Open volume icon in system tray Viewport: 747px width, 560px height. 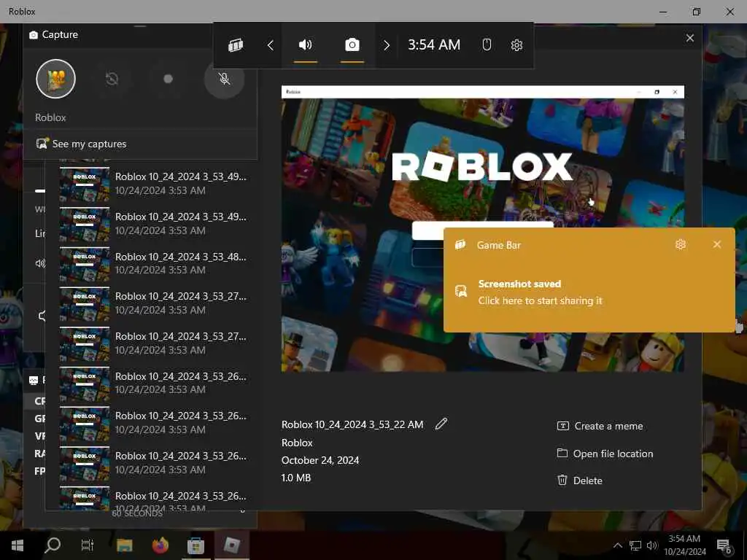coord(652,545)
